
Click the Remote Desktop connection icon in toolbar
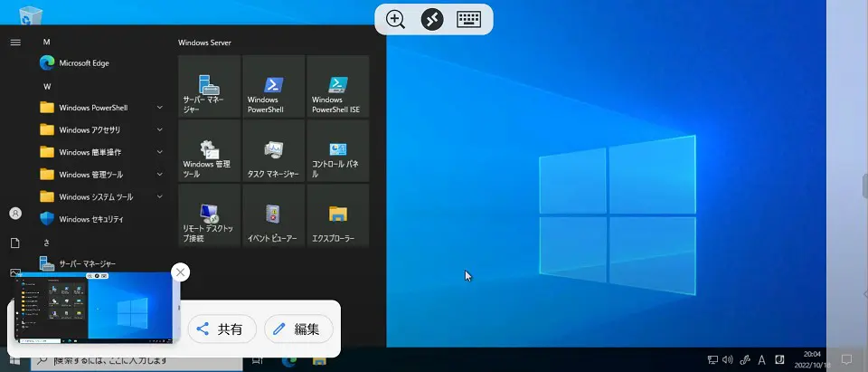tap(432, 19)
